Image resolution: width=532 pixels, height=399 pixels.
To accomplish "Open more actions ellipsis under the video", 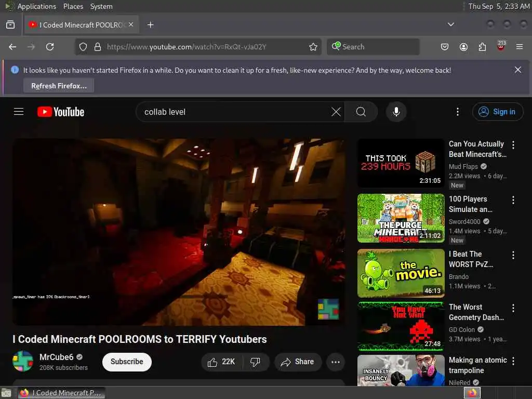I will 336,362.
